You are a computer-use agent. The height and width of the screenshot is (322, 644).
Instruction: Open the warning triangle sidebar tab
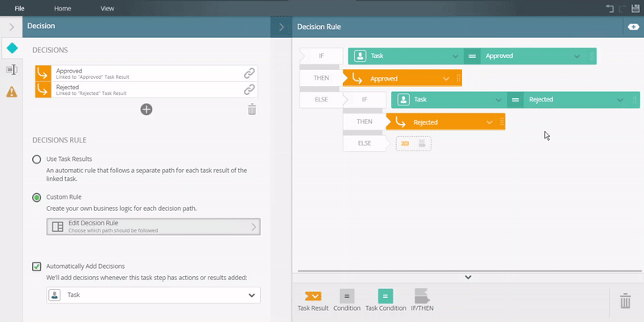tap(11, 91)
